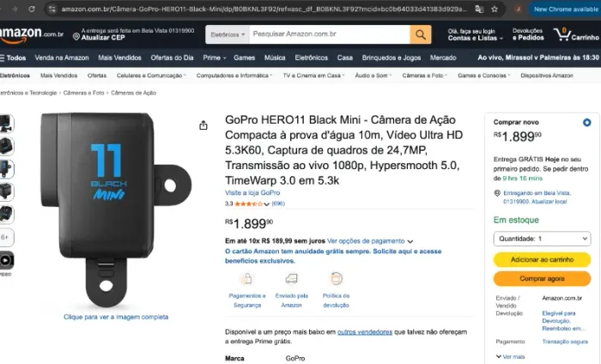601x364 pixels.
Task: Click Política de devolução icon
Action: 337,278
